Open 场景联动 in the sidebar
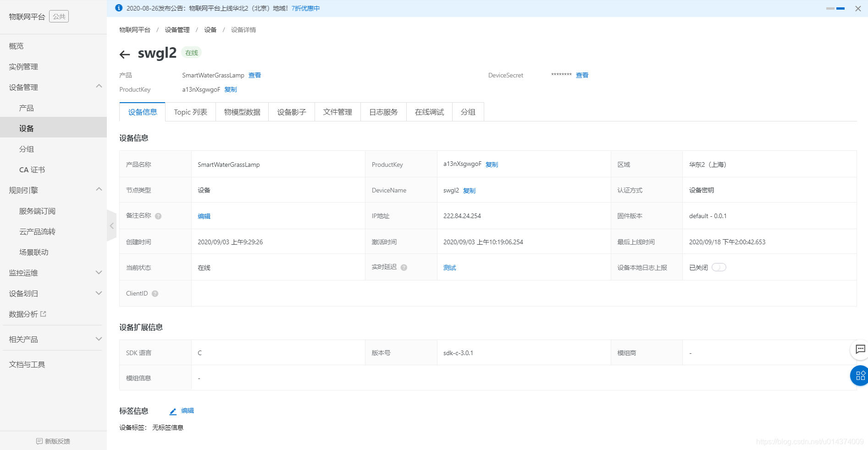Screen dimensions: 868x450 tap(53, 252)
